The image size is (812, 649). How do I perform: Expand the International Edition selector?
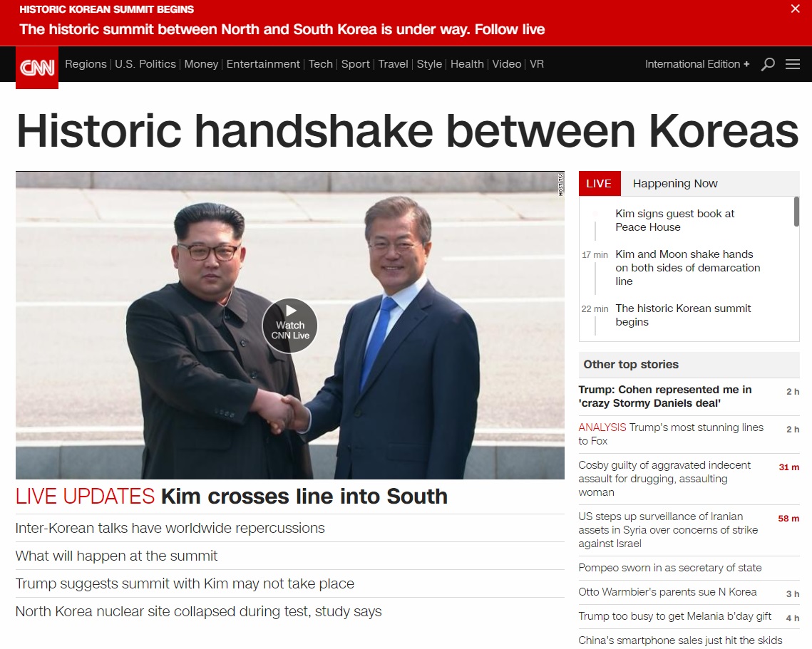pyautogui.click(x=697, y=64)
